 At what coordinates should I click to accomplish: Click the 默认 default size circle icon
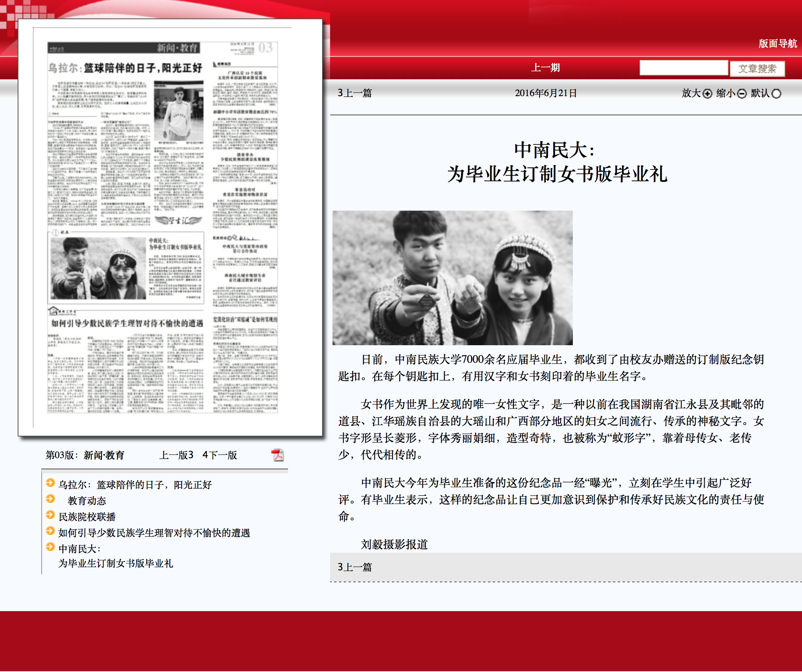point(776,94)
